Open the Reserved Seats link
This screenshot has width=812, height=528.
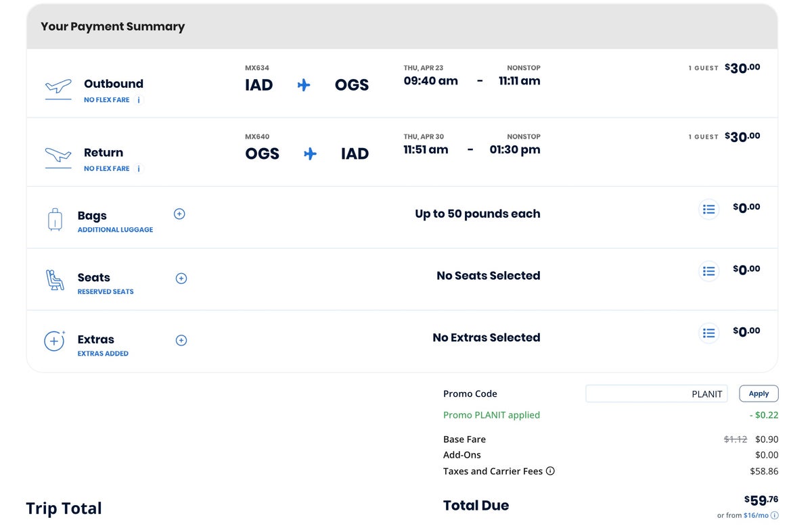tap(106, 292)
